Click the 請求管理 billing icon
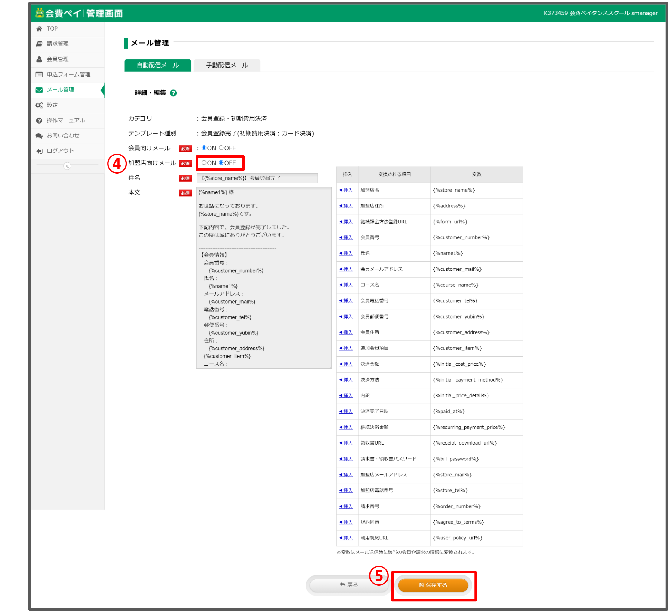The width and height of the screenshot is (672, 616). tap(39, 44)
